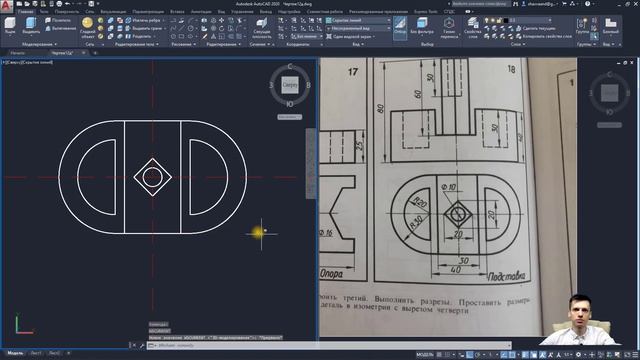Open the workspace switching gear in status bar
Image resolution: width=640 pixels, height=360 pixels.
(x=578, y=355)
